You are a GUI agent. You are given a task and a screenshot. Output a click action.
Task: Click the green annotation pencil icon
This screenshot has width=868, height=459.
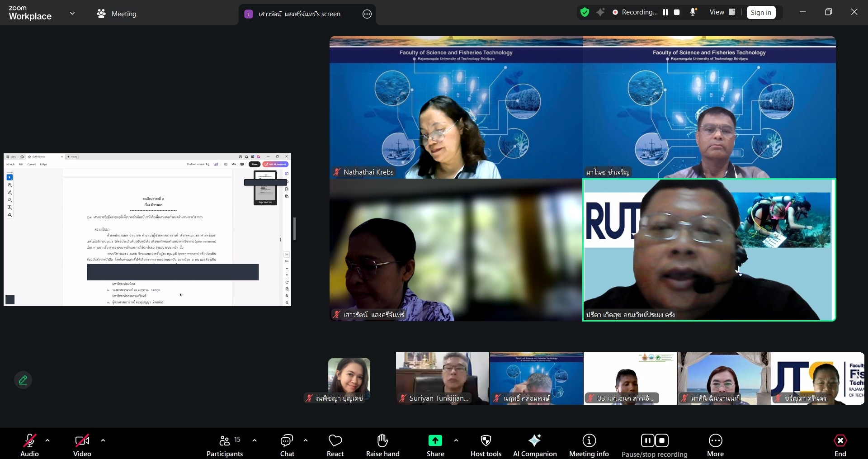tap(23, 380)
